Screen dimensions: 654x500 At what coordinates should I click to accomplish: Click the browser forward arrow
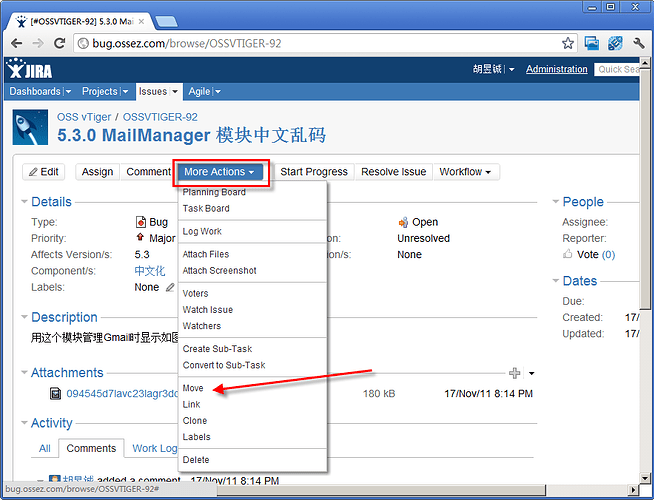pos(38,43)
